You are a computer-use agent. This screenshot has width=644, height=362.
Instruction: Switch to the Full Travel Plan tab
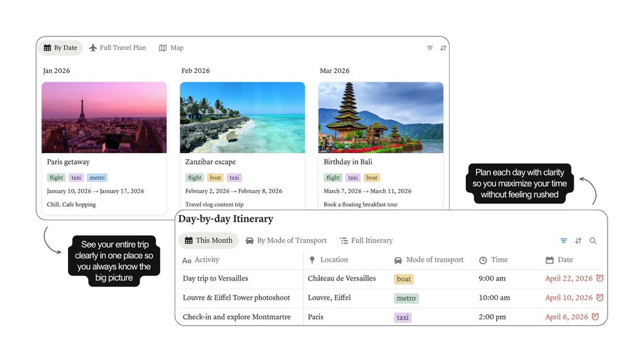click(x=117, y=47)
